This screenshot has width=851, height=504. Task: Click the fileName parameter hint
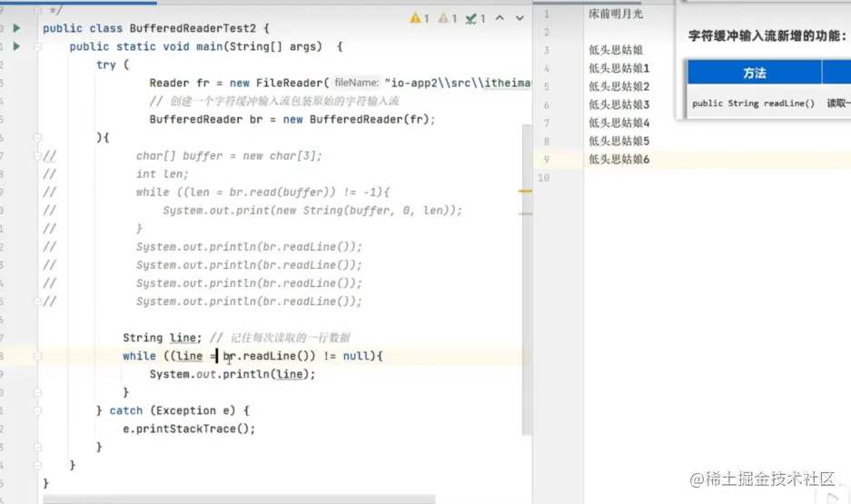coord(357,83)
